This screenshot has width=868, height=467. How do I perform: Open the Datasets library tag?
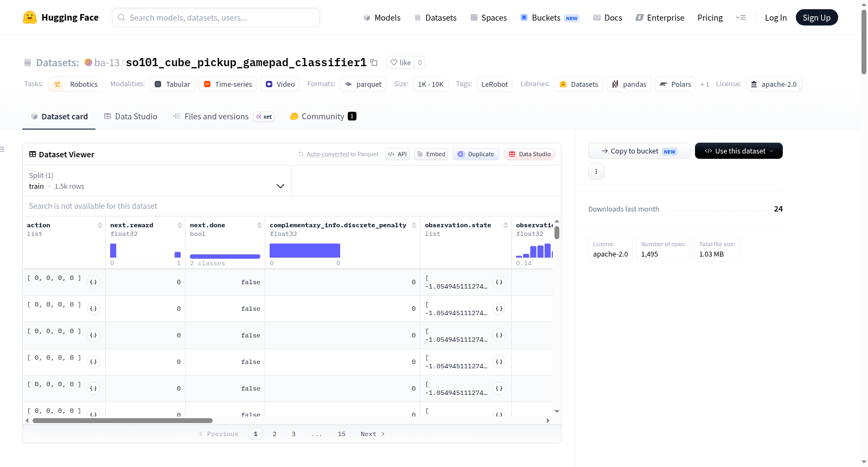(x=579, y=84)
